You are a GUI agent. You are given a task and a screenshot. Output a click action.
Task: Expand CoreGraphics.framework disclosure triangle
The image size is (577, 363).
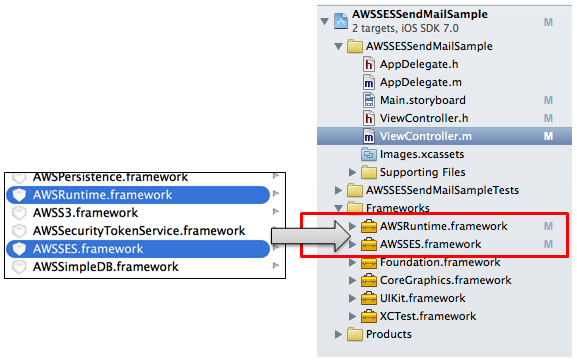tap(352, 281)
